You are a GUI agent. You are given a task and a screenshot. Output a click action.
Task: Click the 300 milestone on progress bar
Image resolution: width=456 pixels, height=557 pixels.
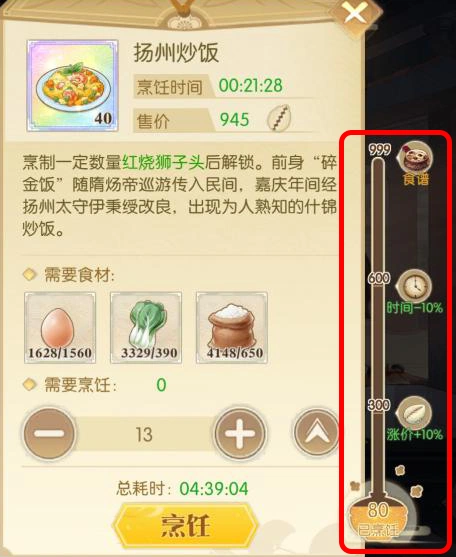tap(379, 405)
